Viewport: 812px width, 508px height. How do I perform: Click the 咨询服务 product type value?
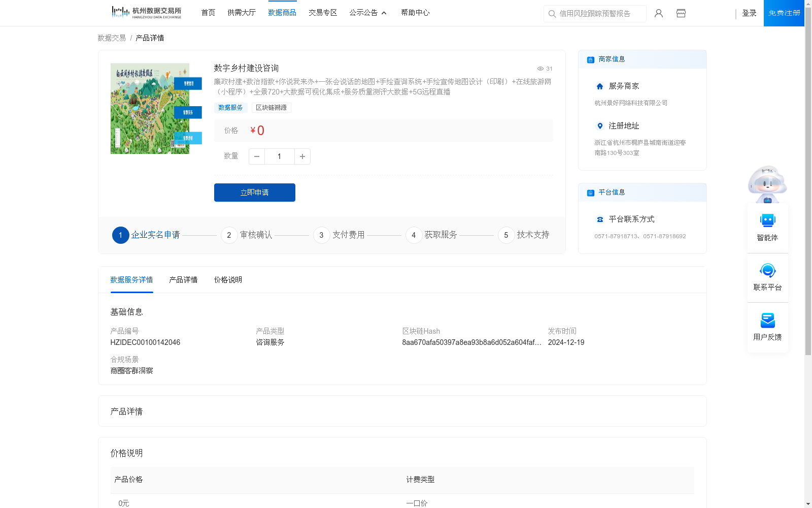coord(270,342)
